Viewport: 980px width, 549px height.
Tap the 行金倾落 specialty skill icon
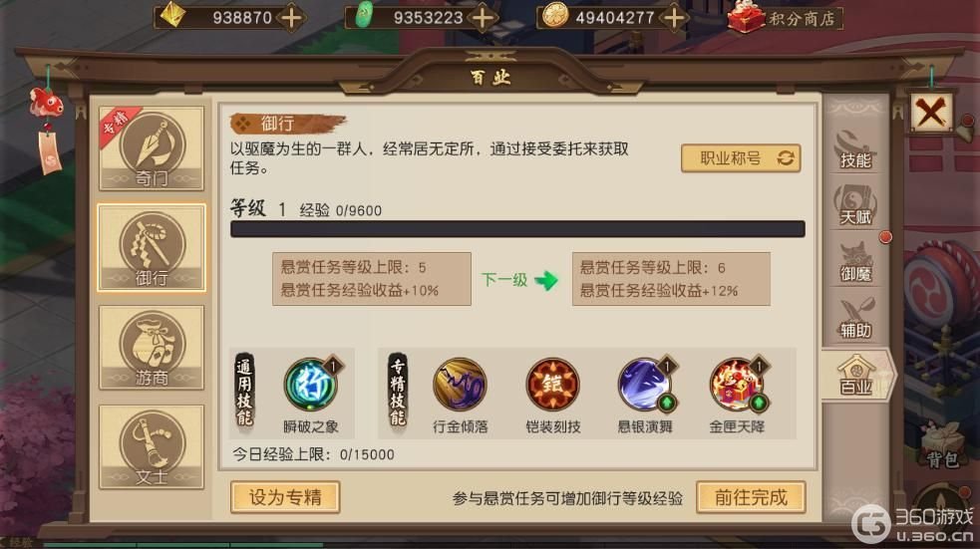pos(460,385)
